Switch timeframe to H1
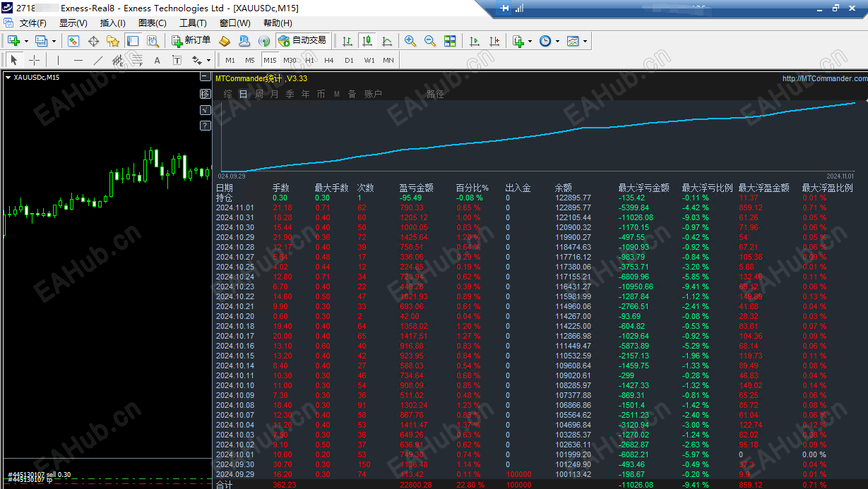The width and height of the screenshot is (868, 489). [x=309, y=60]
